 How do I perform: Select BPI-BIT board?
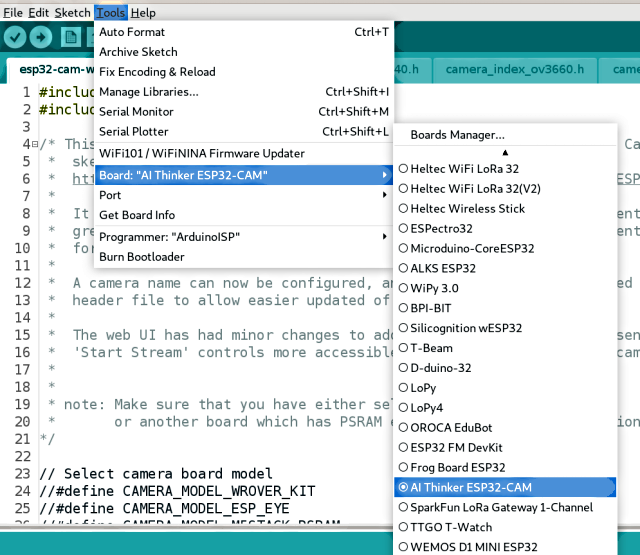tap(505, 308)
